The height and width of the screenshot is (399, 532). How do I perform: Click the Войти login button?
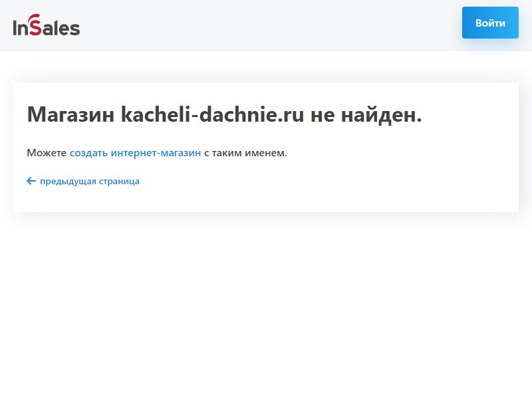(x=490, y=23)
